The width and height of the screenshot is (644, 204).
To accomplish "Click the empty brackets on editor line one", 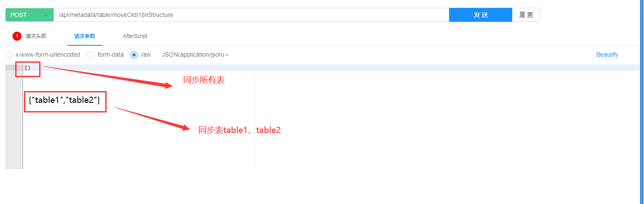I will coord(27,68).
